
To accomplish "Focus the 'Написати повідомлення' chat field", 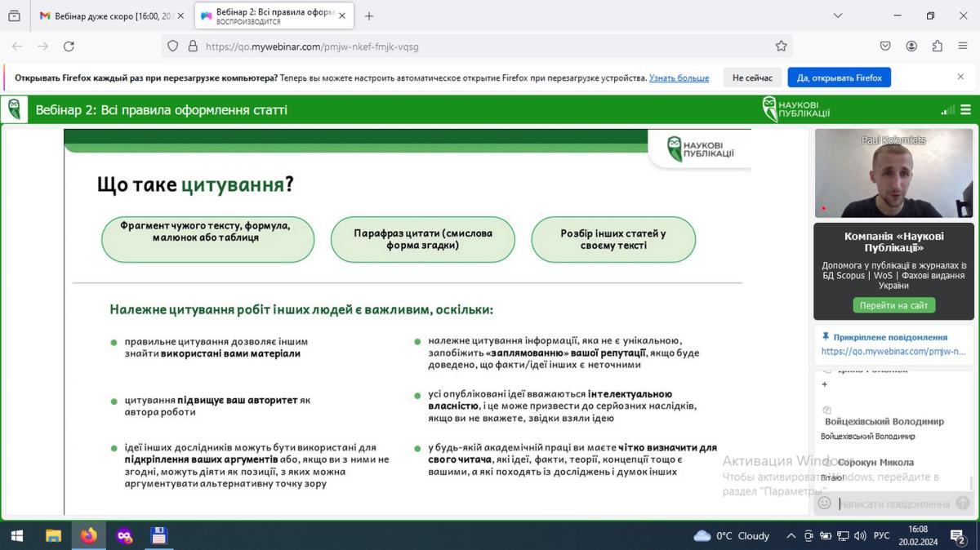I will pos(894,504).
